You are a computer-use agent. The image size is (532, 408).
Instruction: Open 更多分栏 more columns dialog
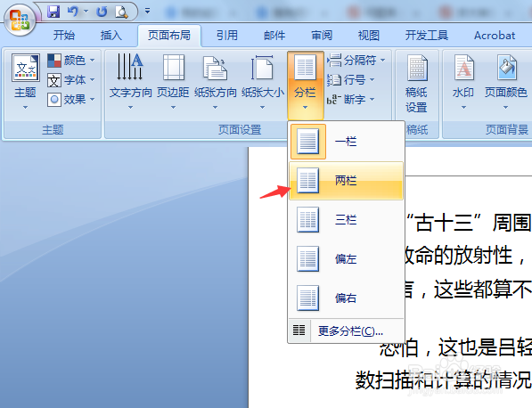click(x=346, y=330)
